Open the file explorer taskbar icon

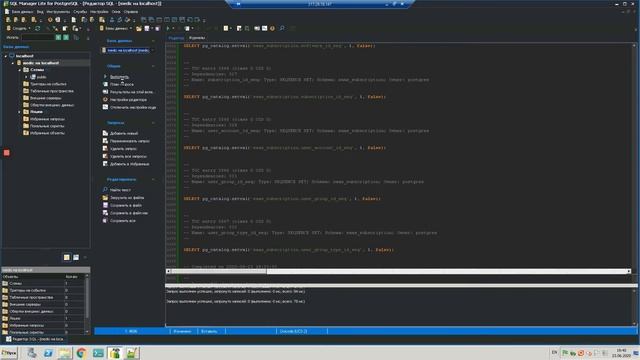click(64, 353)
